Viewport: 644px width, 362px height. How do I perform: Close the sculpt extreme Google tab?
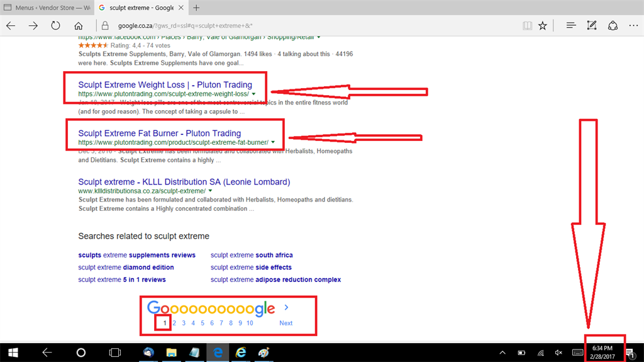[x=181, y=8]
